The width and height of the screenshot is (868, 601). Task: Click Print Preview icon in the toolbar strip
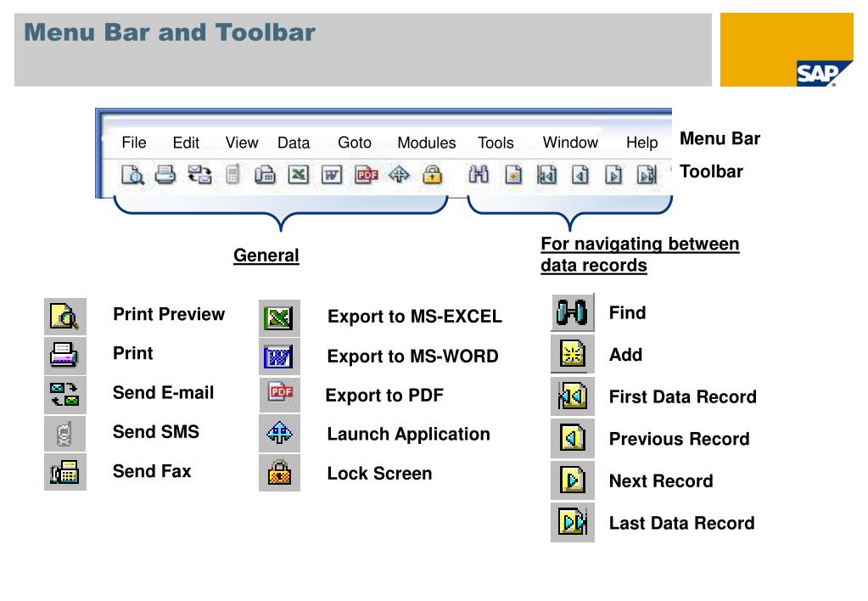coord(133,175)
